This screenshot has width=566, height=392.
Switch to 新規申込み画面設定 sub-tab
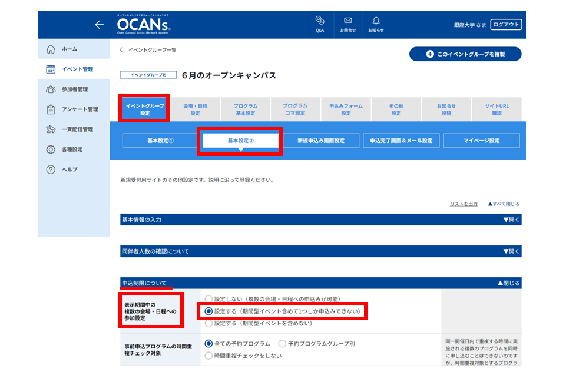(321, 141)
